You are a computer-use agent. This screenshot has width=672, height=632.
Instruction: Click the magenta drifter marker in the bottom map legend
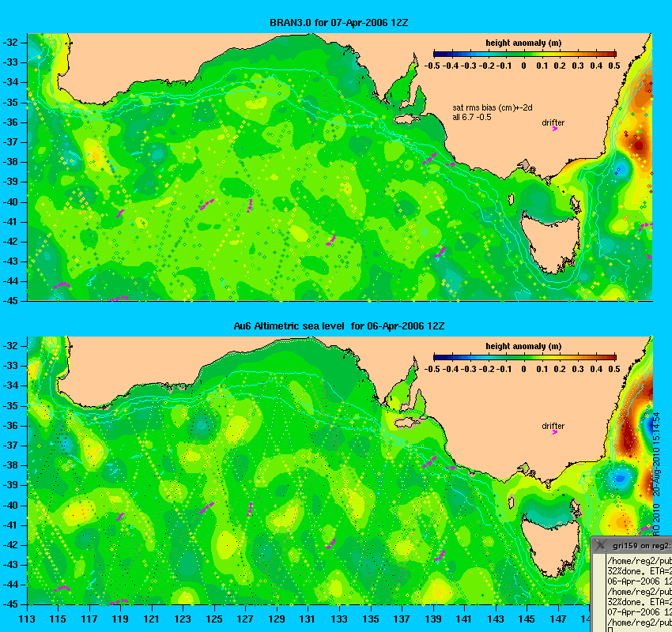click(554, 432)
